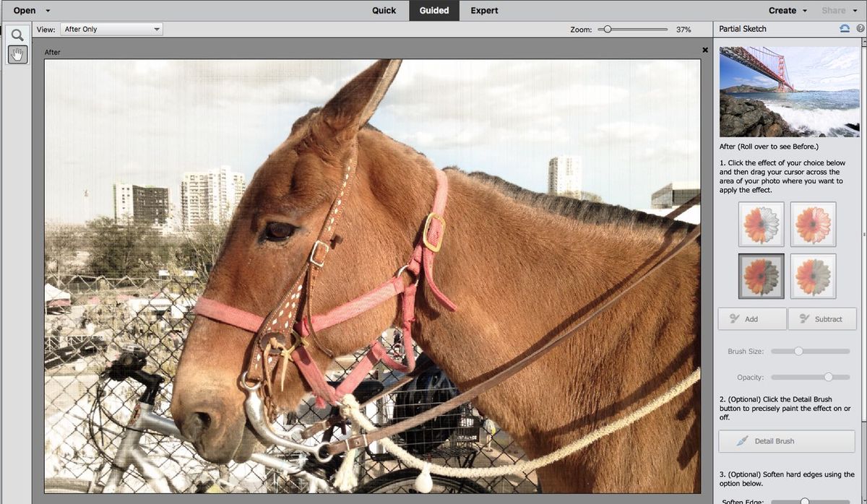Open the View dropdown showing After Only
This screenshot has height=504, width=867.
point(112,28)
